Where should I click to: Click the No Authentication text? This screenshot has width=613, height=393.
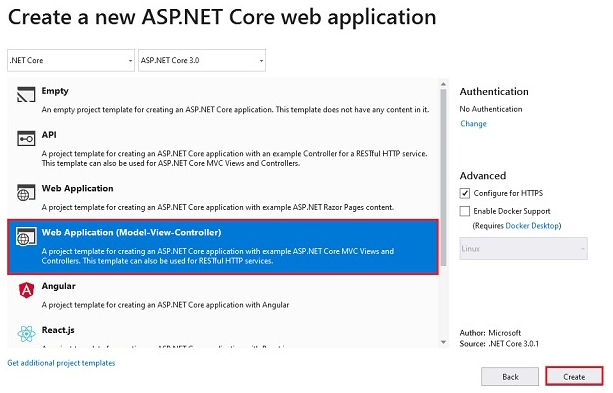click(491, 109)
